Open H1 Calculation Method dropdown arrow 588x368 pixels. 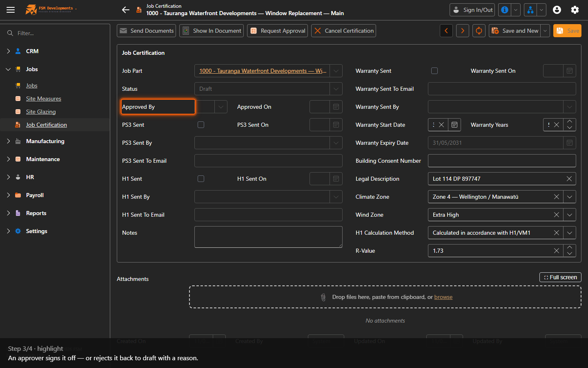pyautogui.click(x=570, y=233)
